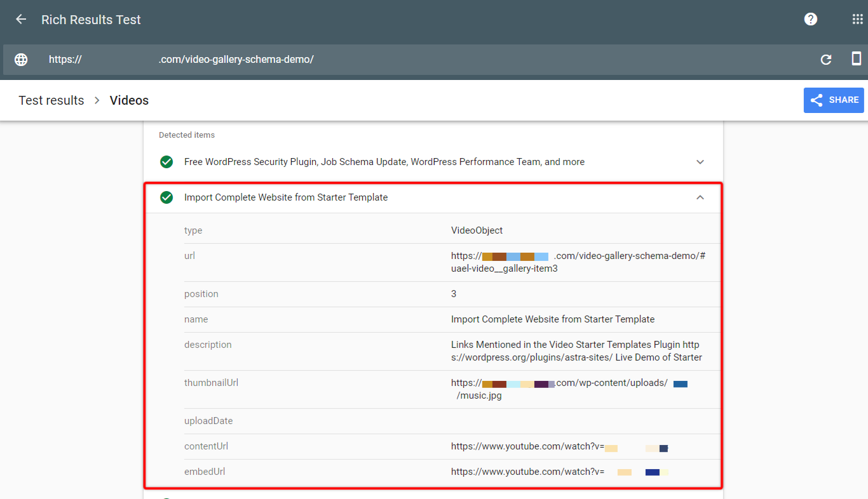Open the help question mark icon

click(x=811, y=19)
